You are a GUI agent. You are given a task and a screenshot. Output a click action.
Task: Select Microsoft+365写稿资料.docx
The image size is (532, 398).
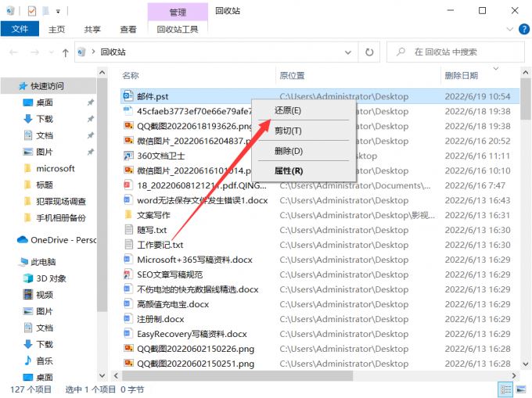[195, 260]
